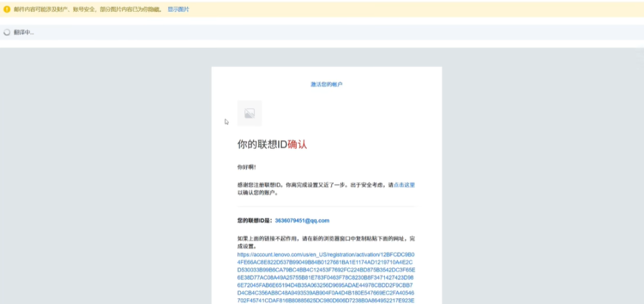Click the 你的联想ID确认 heading
This screenshot has height=304, width=644.
click(x=272, y=144)
